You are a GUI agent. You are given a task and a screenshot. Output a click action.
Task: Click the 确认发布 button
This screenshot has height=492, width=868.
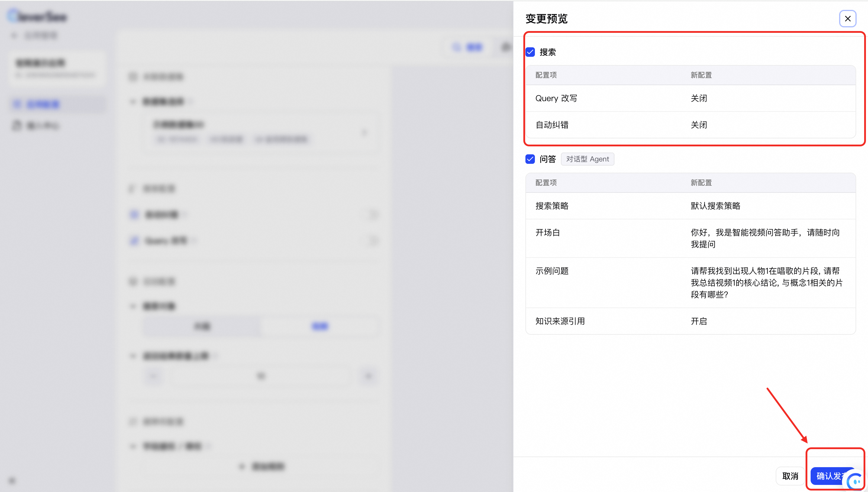coord(830,476)
